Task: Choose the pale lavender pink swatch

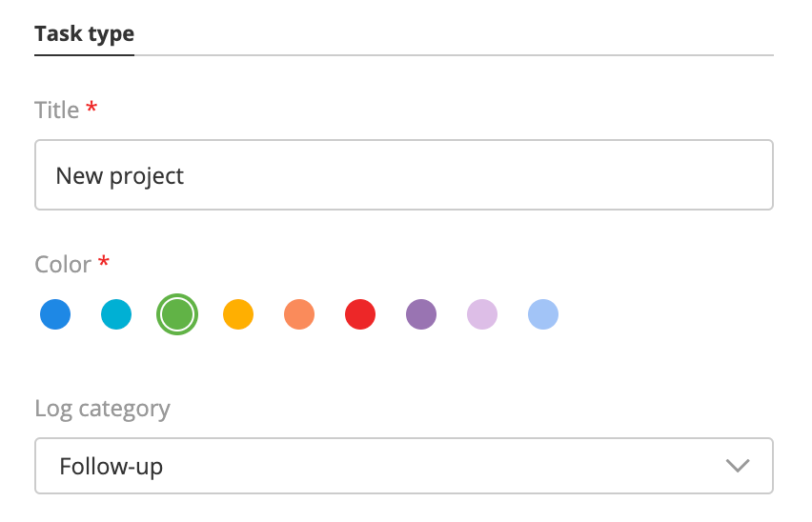Action: point(482,314)
